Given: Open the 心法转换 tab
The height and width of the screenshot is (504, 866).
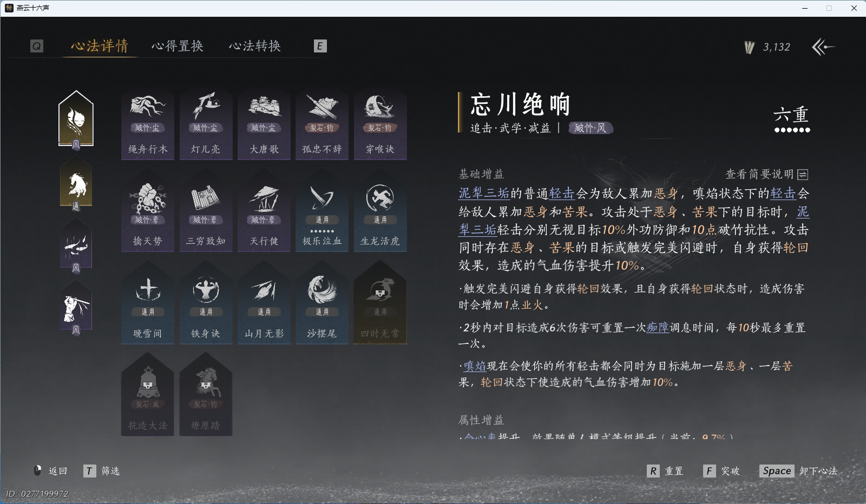Looking at the screenshot, I should pyautogui.click(x=255, y=46).
